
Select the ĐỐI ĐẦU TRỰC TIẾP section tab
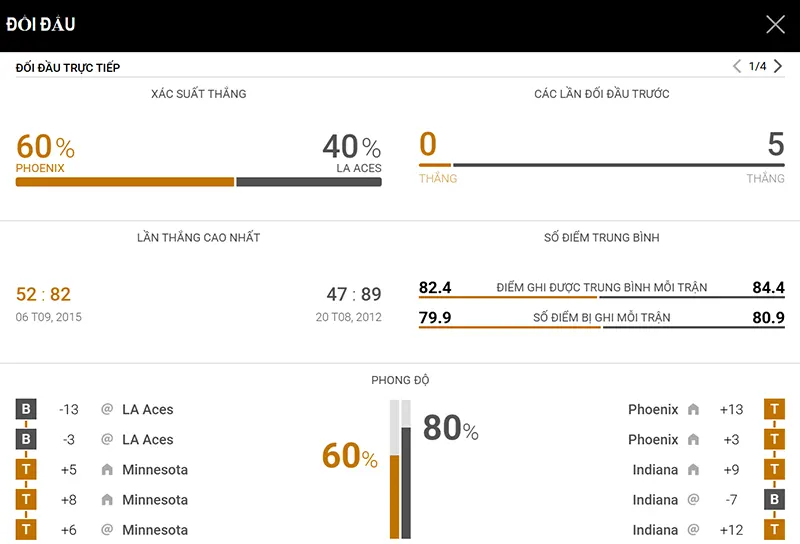[68, 67]
